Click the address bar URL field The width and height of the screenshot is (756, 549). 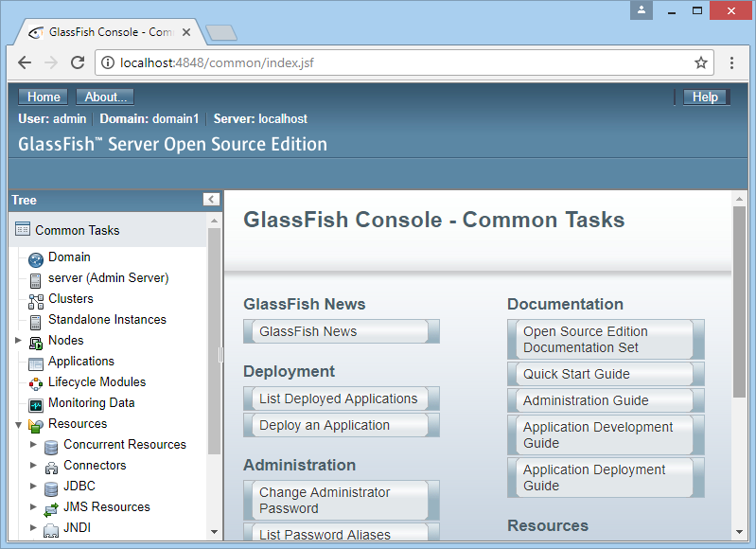point(404,62)
